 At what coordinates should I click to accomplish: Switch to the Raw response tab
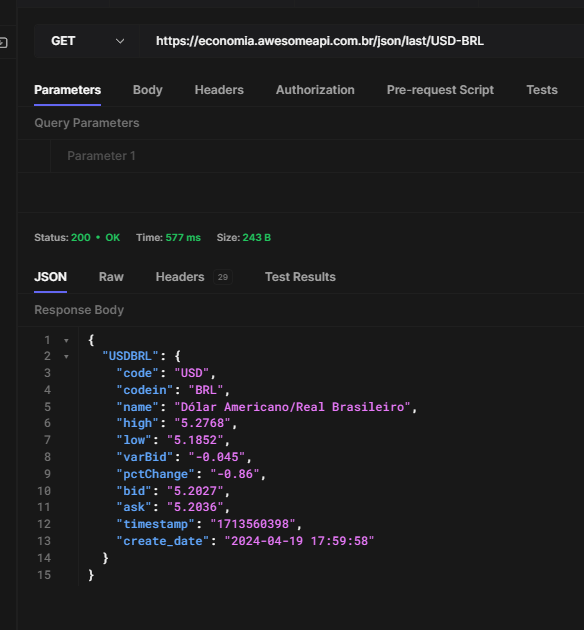[x=111, y=277]
